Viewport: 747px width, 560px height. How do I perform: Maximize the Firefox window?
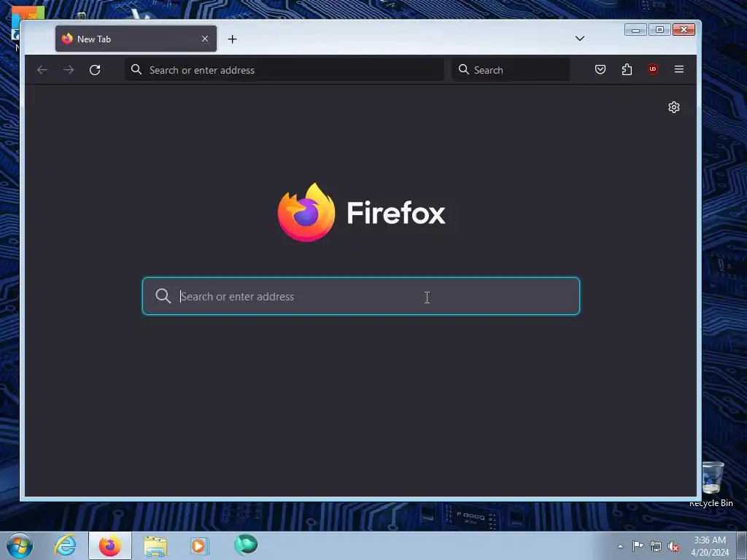pyautogui.click(x=659, y=29)
